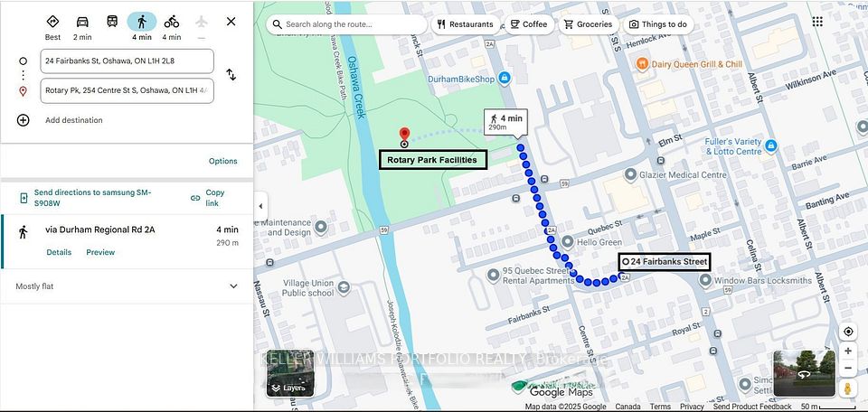Open Street View with the Pegman icon
Viewport: 868px width, 412px height.
(x=847, y=389)
